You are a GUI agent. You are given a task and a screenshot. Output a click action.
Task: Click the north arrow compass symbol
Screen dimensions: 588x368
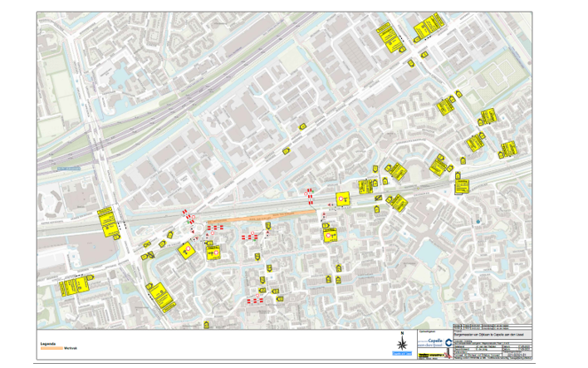(403, 341)
